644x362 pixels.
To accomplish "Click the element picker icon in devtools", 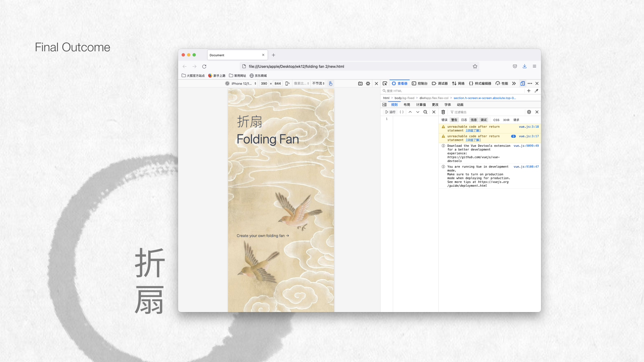I will click(385, 83).
